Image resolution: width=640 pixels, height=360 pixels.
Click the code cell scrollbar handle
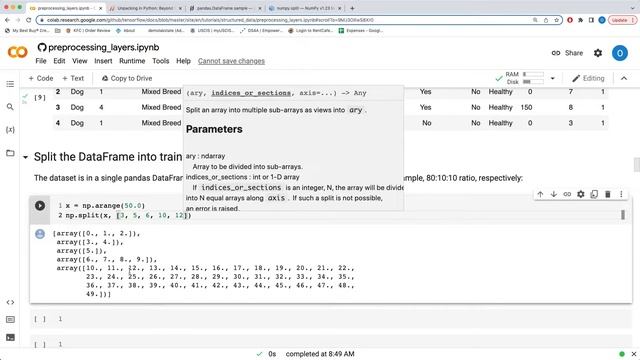click(x=623, y=215)
